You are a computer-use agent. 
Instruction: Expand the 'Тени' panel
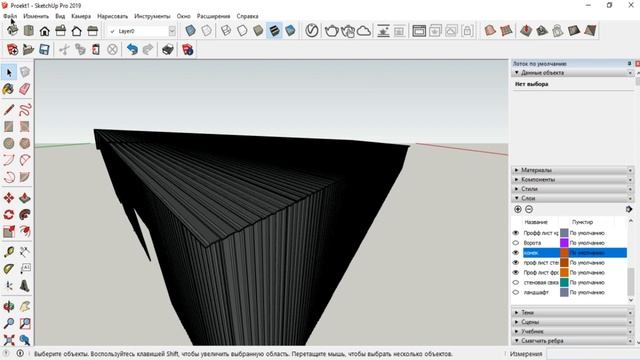click(573, 312)
